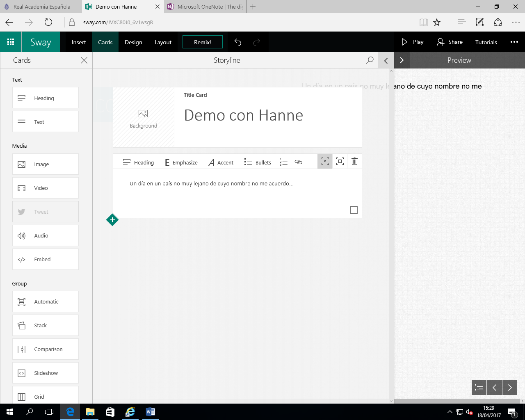Click the Background image placeholder

pos(144,118)
